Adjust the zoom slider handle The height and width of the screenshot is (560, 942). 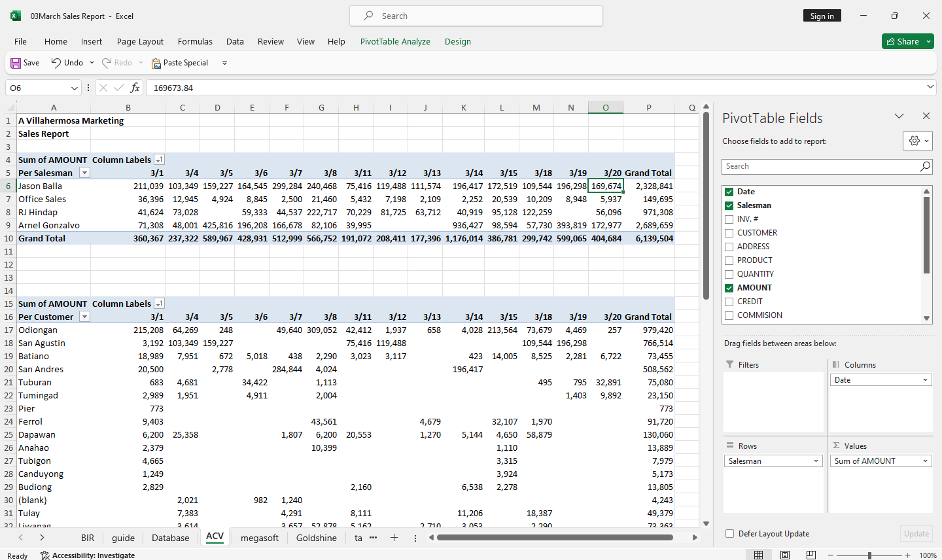(x=869, y=555)
